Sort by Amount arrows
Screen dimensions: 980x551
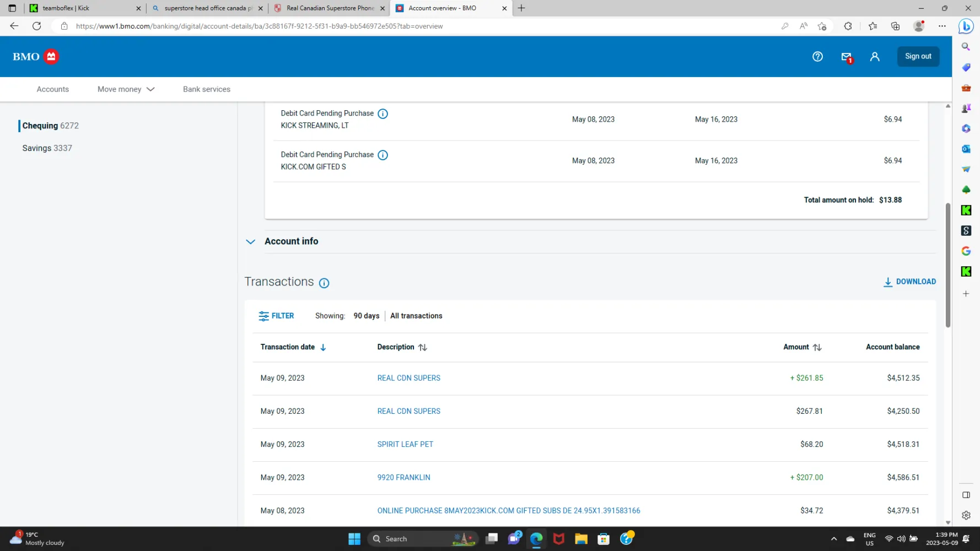pyautogui.click(x=817, y=347)
